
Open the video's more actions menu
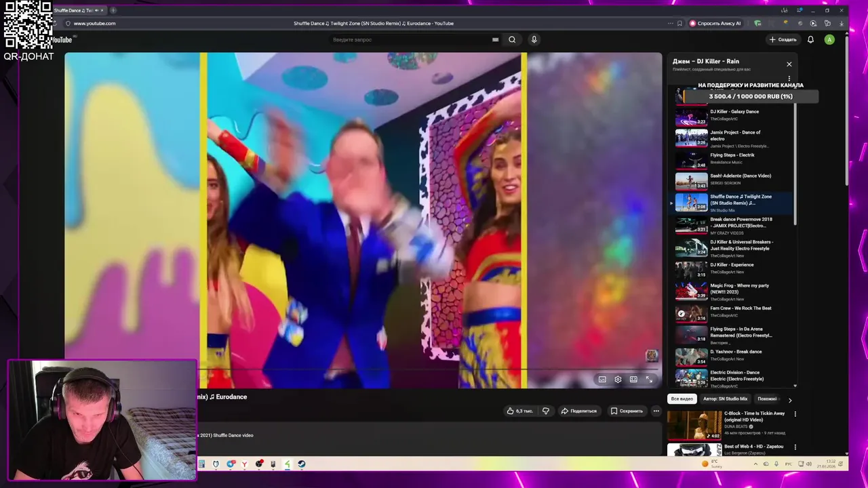tap(656, 411)
